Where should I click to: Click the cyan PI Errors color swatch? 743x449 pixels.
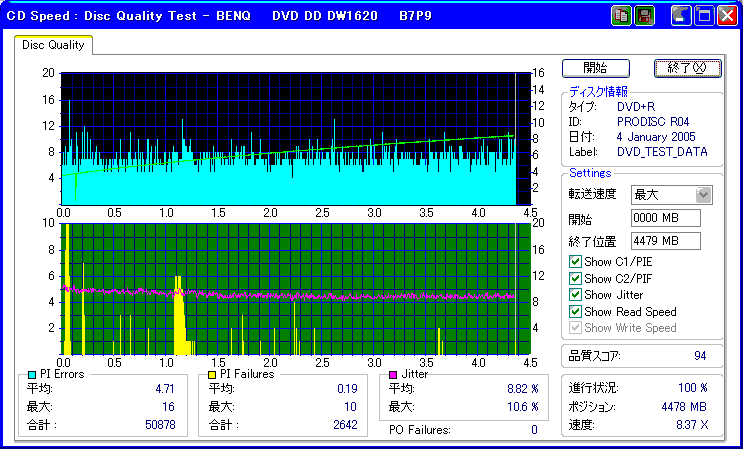pos(32,375)
